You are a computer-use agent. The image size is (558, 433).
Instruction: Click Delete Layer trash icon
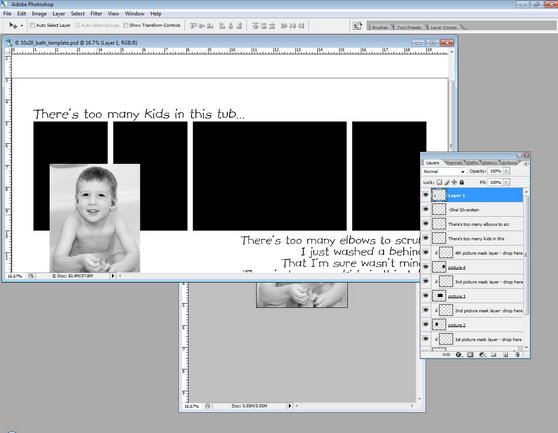517,355
